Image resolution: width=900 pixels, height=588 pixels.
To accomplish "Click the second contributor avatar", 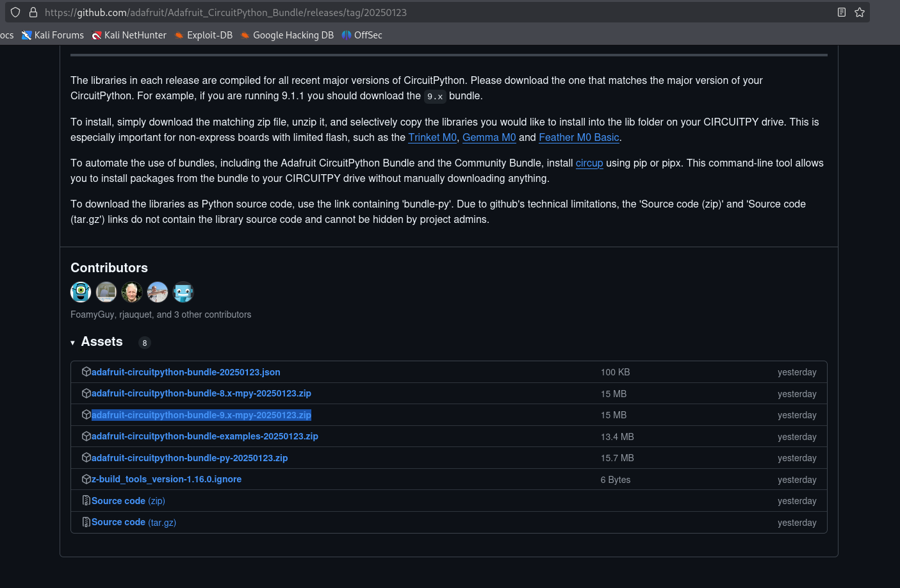I will [106, 292].
